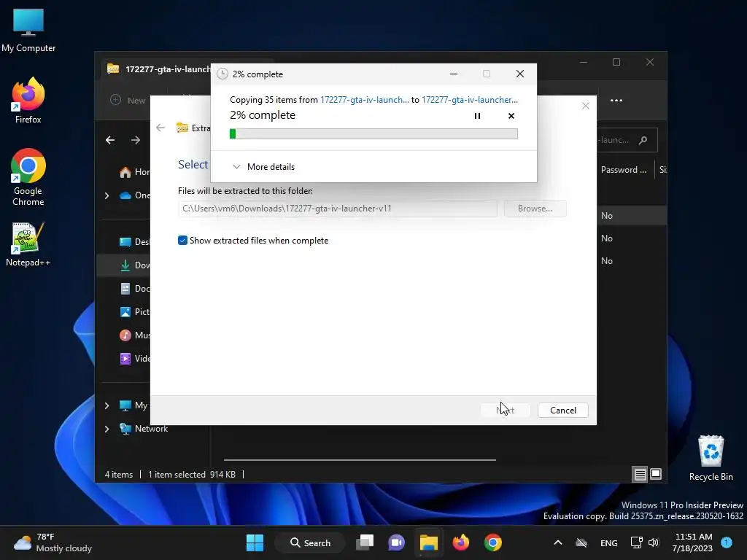Open the See more ellipsis menu in Explorer

(x=616, y=100)
